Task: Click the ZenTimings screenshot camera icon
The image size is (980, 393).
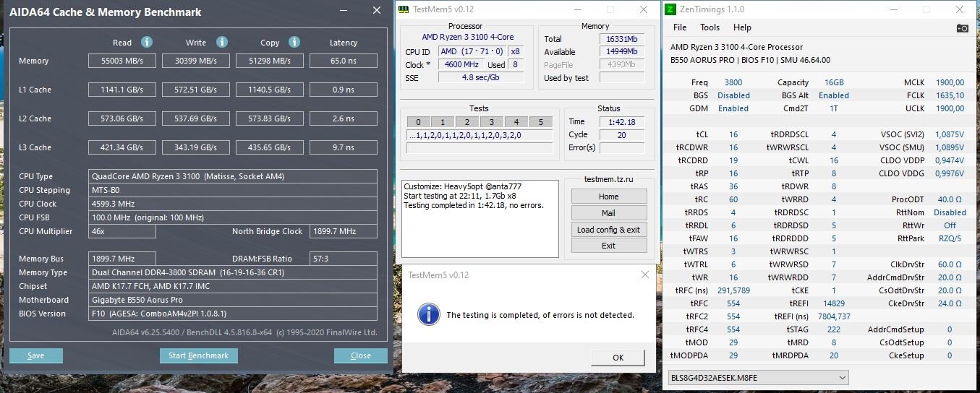Action: [962, 27]
